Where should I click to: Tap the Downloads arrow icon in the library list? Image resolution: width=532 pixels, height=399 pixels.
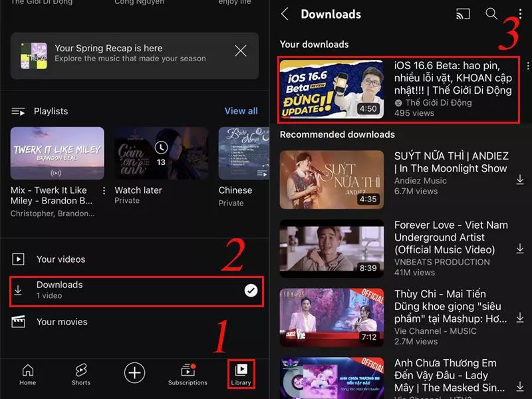click(18, 291)
